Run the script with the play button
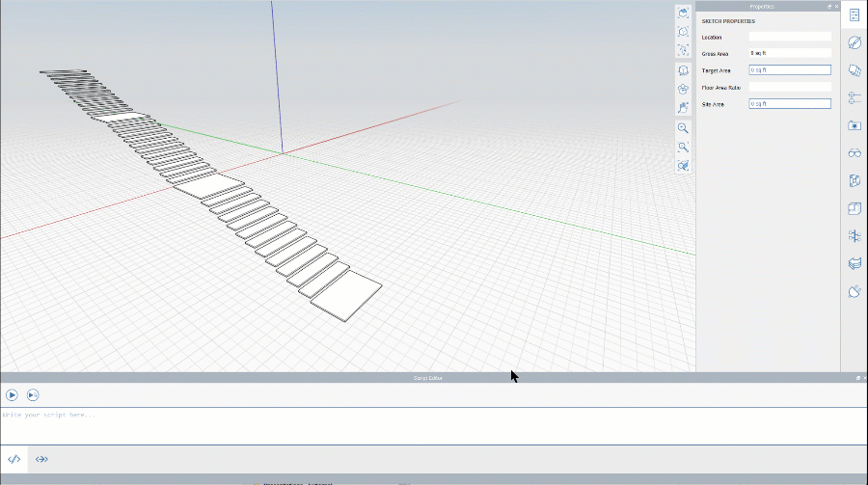The width and height of the screenshot is (868, 485). [x=13, y=394]
